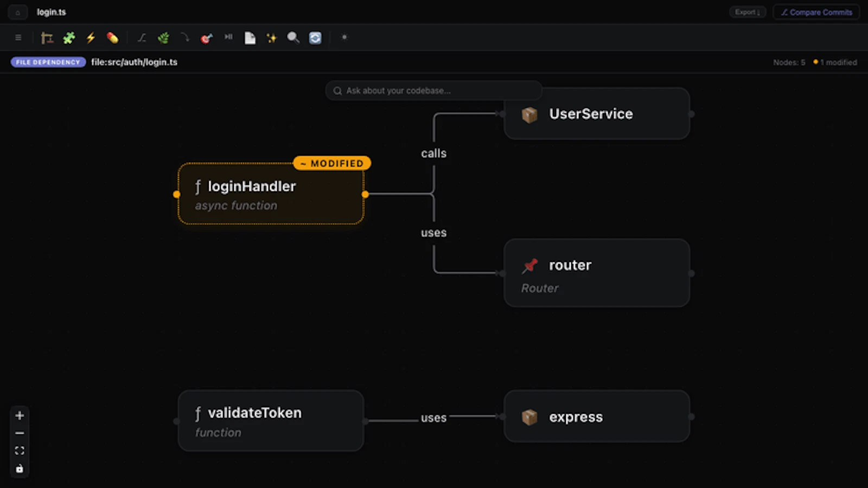Click the UserService right connector handle
Image resolution: width=868 pixels, height=488 pixels.
point(691,114)
